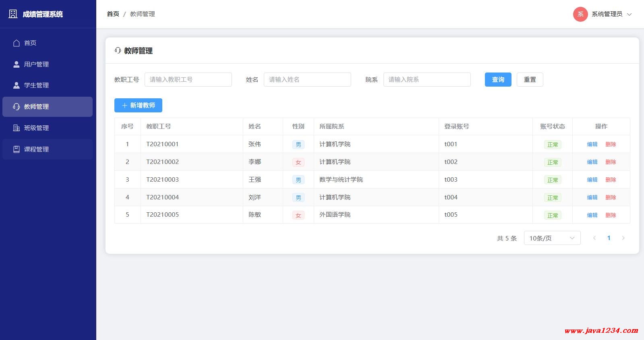Click the class icon for 班级管理
Screen dimensions: 644x340
point(17,128)
